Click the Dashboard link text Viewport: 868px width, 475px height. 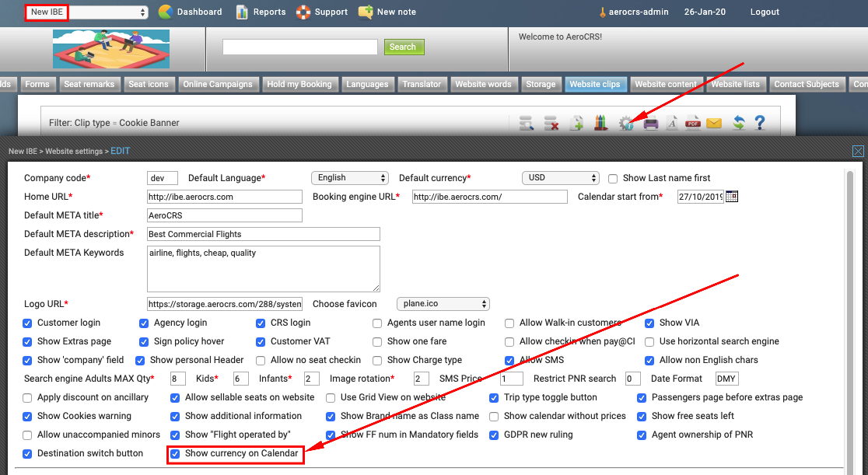point(199,12)
